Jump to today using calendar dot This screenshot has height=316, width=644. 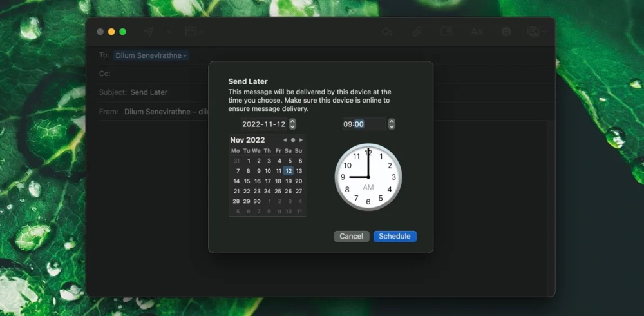pyautogui.click(x=293, y=141)
